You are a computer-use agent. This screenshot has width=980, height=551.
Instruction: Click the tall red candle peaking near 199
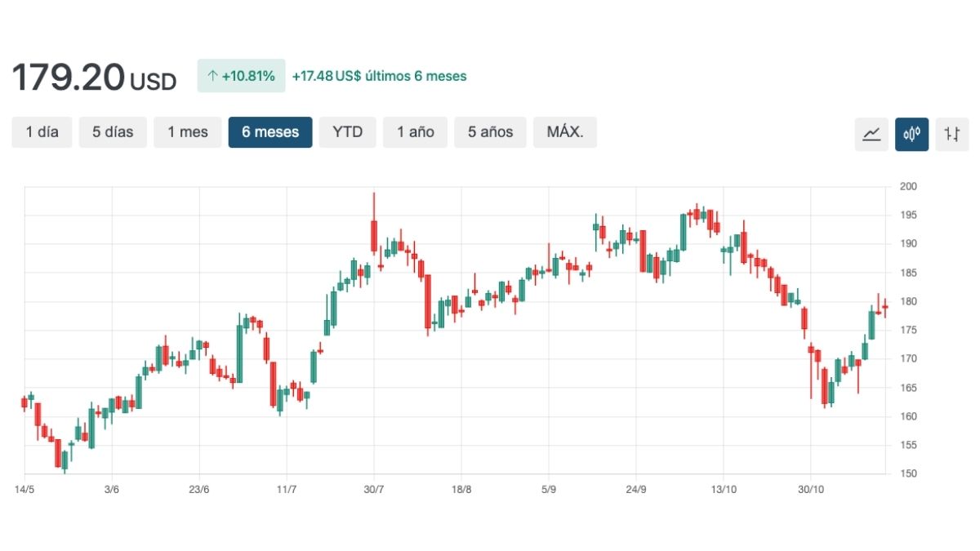point(373,235)
